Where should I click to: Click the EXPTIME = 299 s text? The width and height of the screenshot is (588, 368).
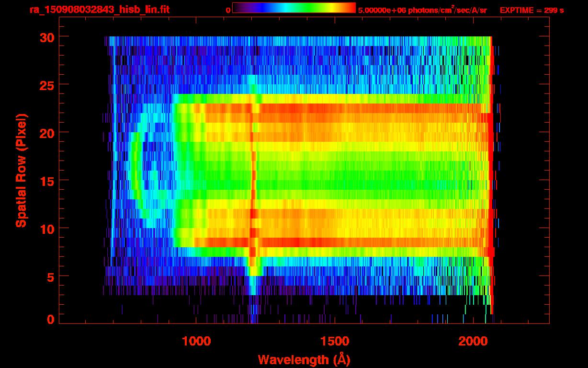point(531,10)
